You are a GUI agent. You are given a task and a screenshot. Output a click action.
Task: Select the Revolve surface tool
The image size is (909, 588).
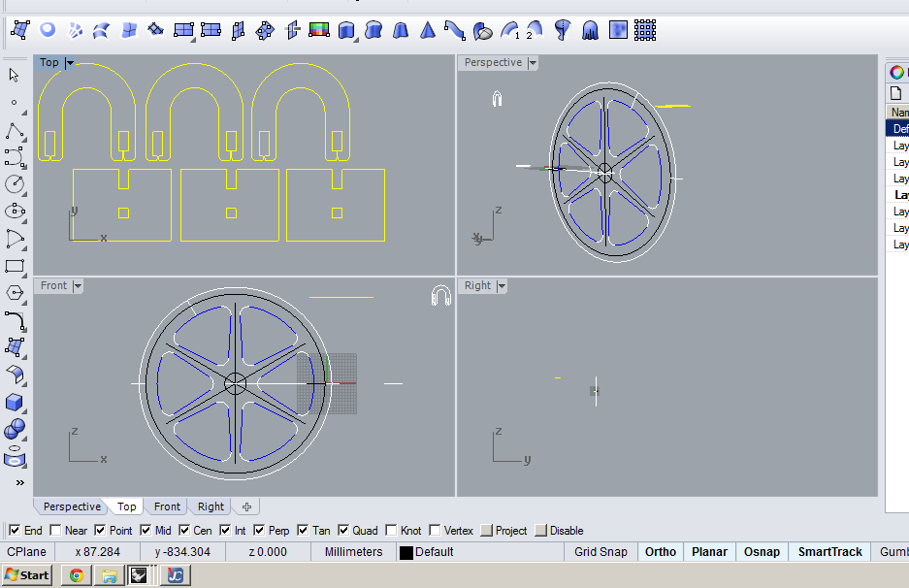point(563,30)
